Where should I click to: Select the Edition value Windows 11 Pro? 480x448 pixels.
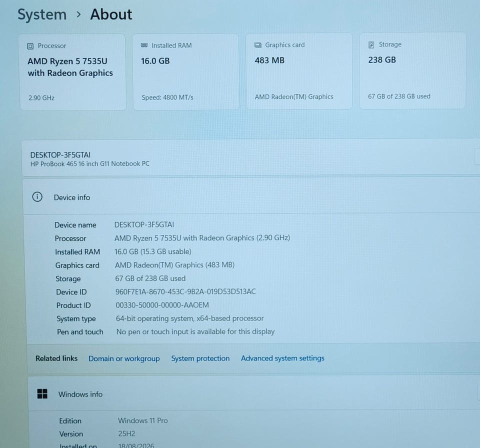pyautogui.click(x=143, y=420)
